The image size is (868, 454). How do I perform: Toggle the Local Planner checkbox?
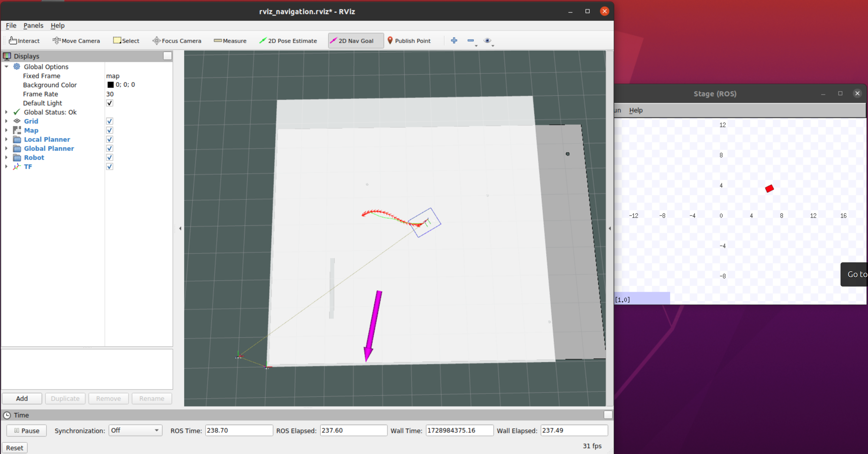pos(110,139)
